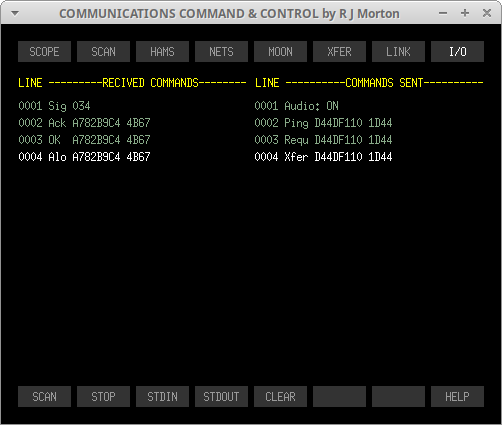Click the COMMANDS SENT header
502x425 pixels.
pyautogui.click(x=384, y=83)
